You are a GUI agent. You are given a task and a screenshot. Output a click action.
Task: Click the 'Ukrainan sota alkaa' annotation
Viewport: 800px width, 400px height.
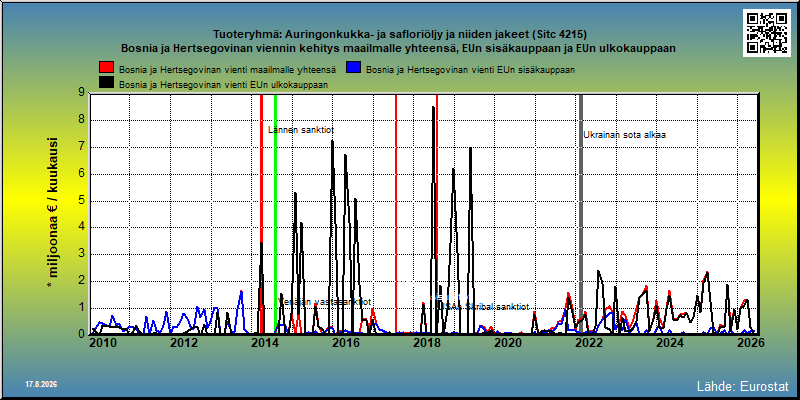pos(624,135)
